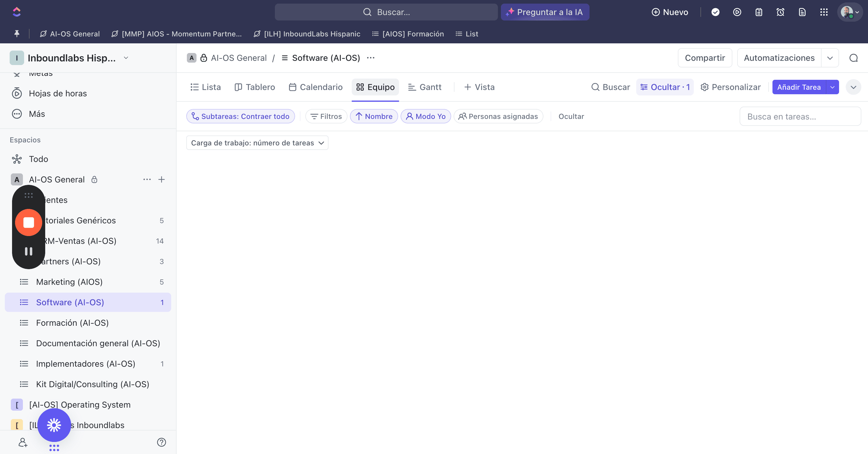Image resolution: width=868 pixels, height=454 pixels.
Task: Switch to the Lista view tab
Action: click(x=206, y=87)
